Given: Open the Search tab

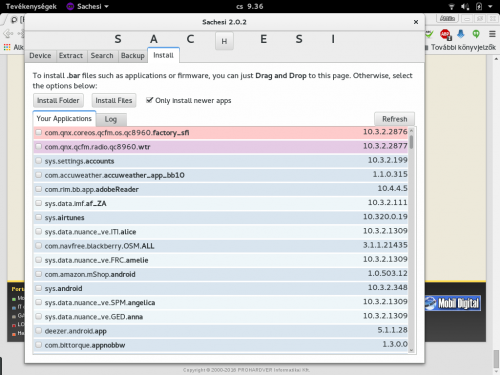Looking at the screenshot, I should pos(102,56).
